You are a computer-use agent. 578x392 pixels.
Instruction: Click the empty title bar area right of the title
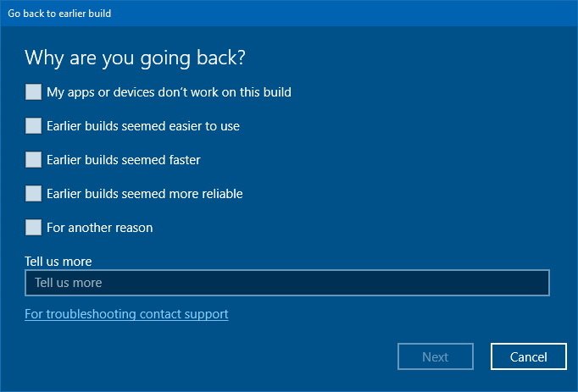pyautogui.click(x=339, y=14)
